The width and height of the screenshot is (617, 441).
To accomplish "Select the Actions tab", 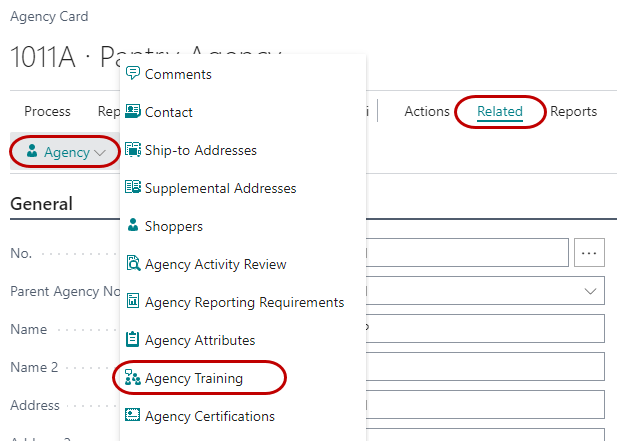I will point(427,111).
